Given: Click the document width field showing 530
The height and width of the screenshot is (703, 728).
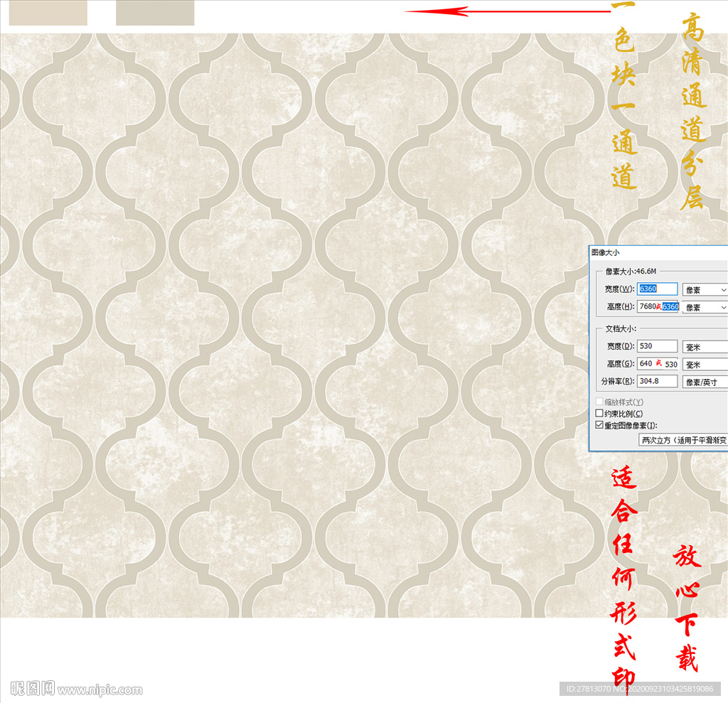Looking at the screenshot, I should point(657,346).
